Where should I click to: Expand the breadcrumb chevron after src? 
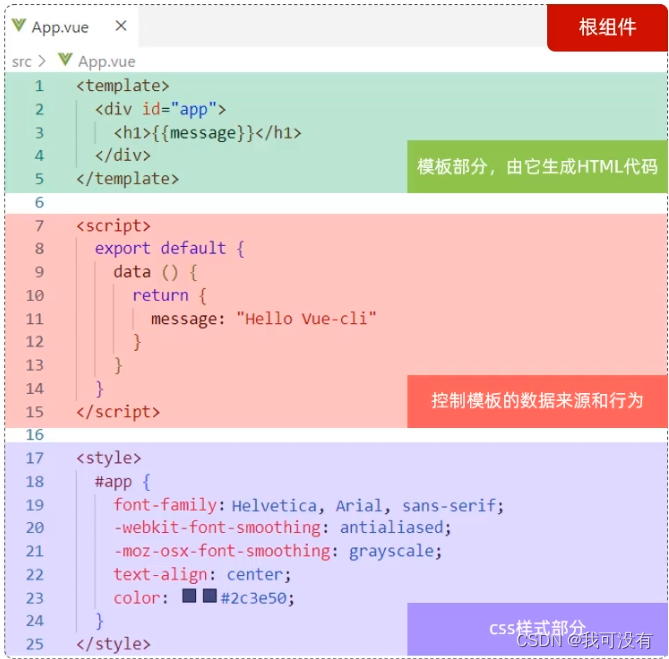(41, 61)
